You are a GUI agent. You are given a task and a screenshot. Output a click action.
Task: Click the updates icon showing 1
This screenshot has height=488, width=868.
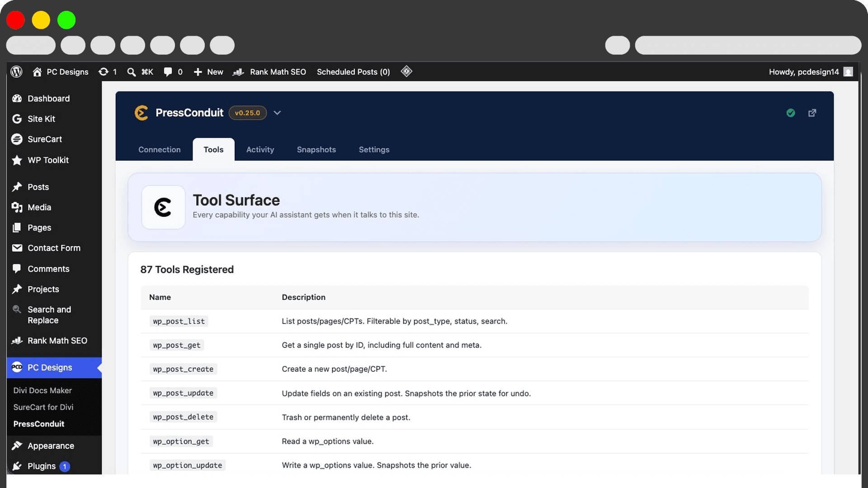(108, 72)
